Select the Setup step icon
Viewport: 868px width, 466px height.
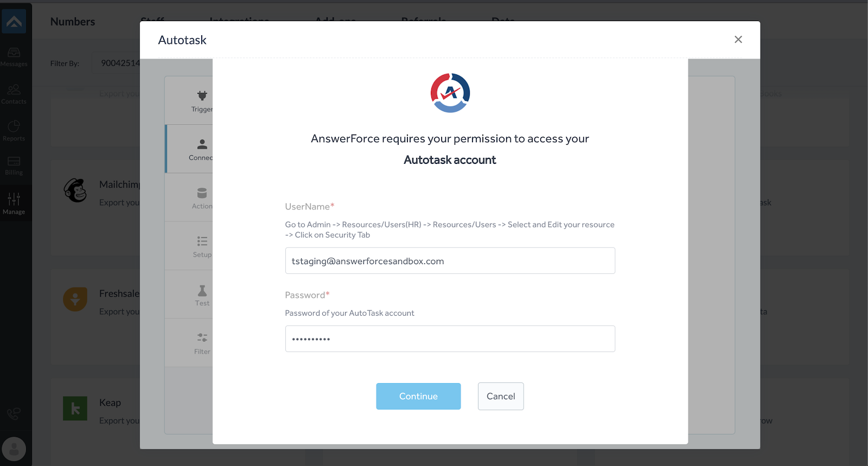202,241
